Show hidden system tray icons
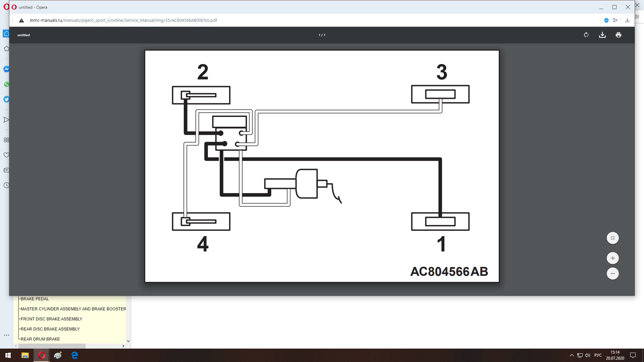 572,355
